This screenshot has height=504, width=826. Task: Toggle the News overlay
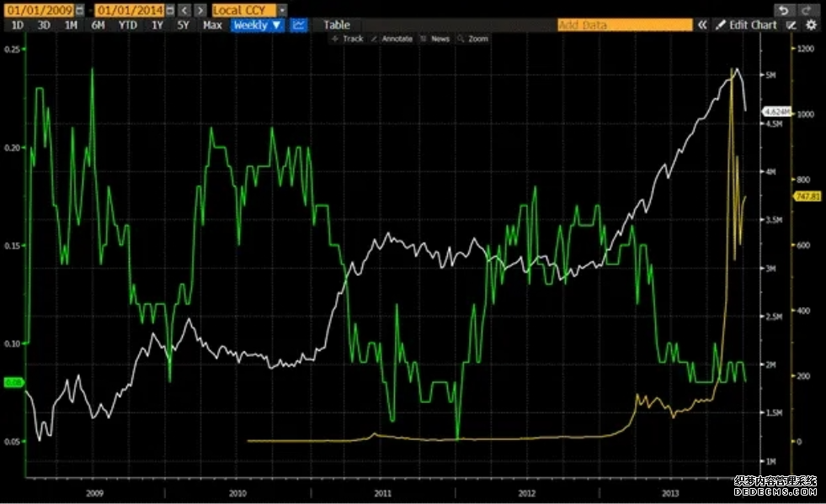[x=435, y=39]
